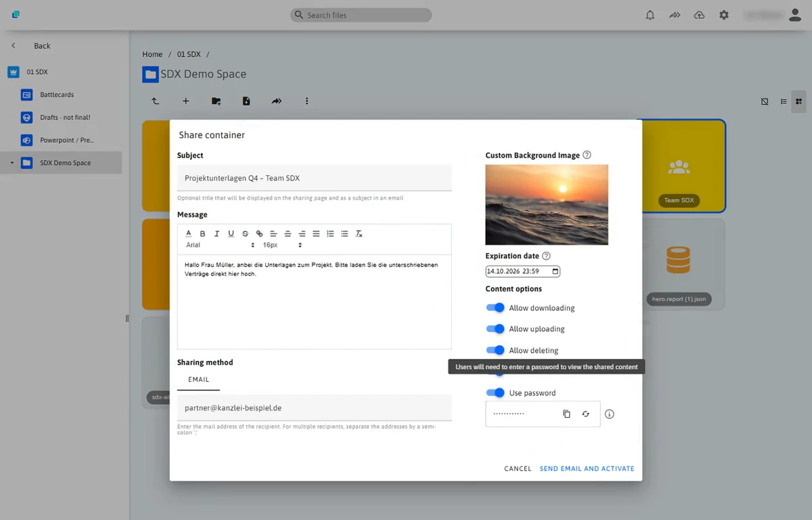Open Drafts - not final! in the sidebar
Screen dimensions: 812x520
click(x=65, y=117)
